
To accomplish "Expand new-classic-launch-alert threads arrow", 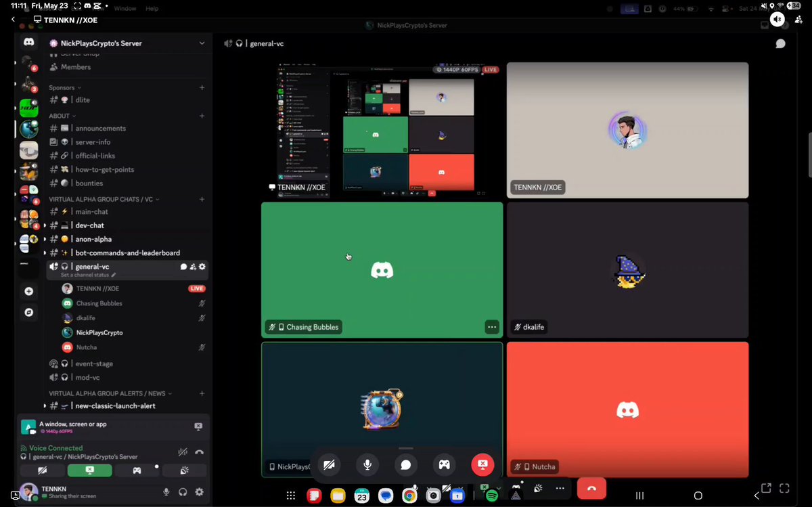I will 45,406.
